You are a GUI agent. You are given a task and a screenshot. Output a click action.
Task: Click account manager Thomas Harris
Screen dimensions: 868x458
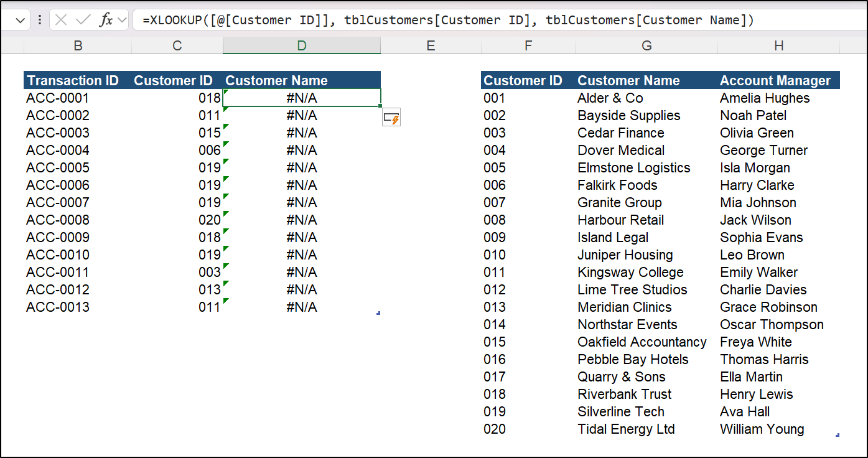[x=779, y=359]
